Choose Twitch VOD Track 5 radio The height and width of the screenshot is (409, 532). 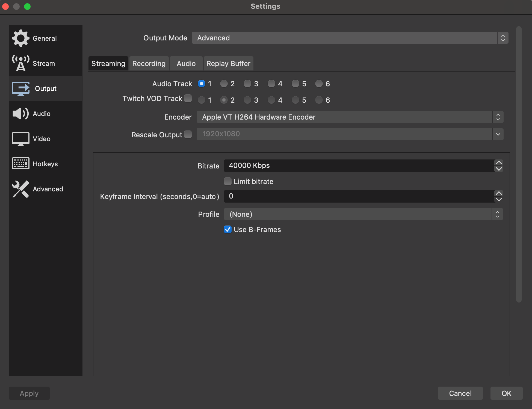pos(295,100)
